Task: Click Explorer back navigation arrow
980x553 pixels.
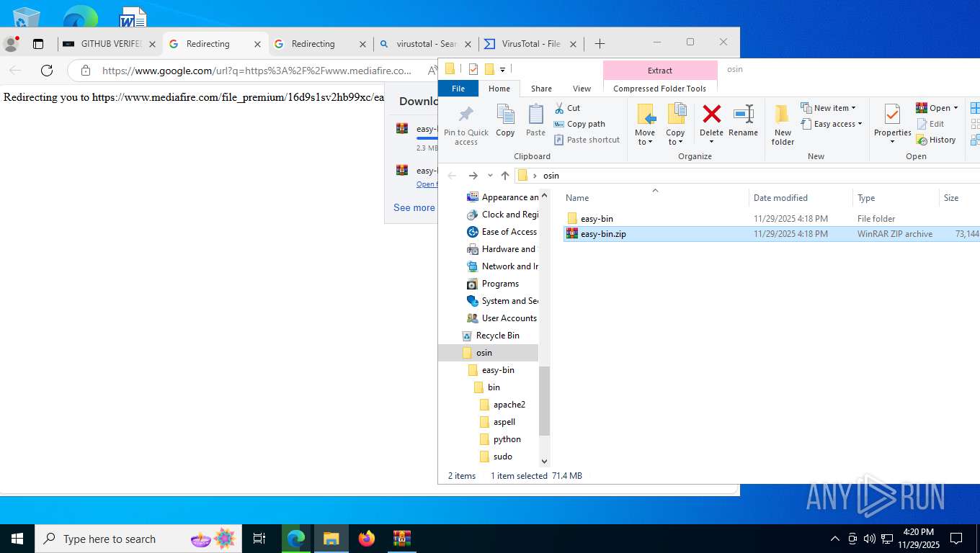Action: point(452,176)
